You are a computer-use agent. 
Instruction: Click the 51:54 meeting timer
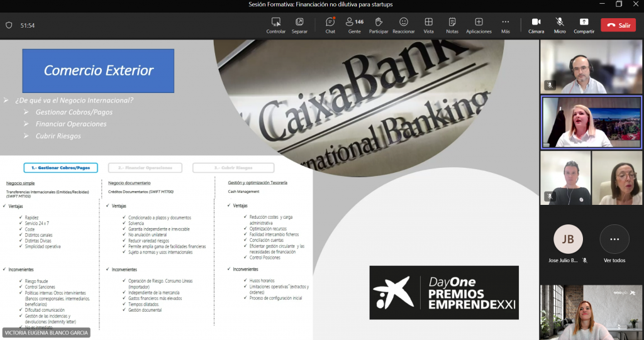click(28, 26)
